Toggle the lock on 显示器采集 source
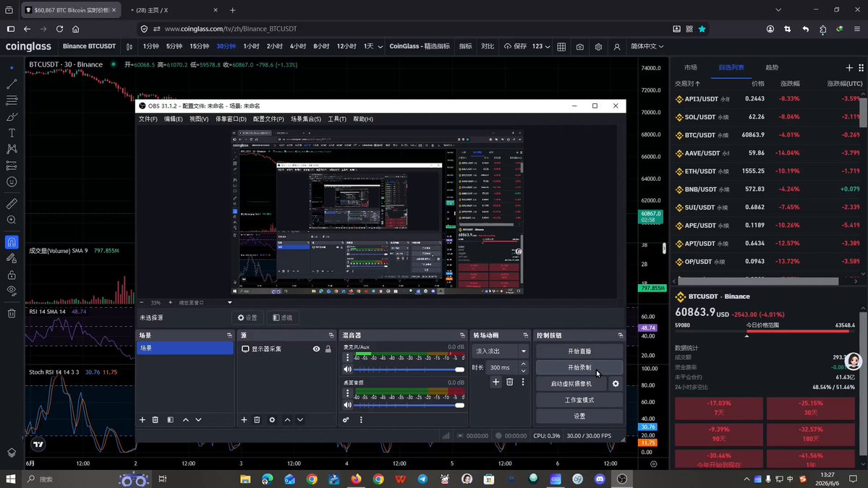 328,348
